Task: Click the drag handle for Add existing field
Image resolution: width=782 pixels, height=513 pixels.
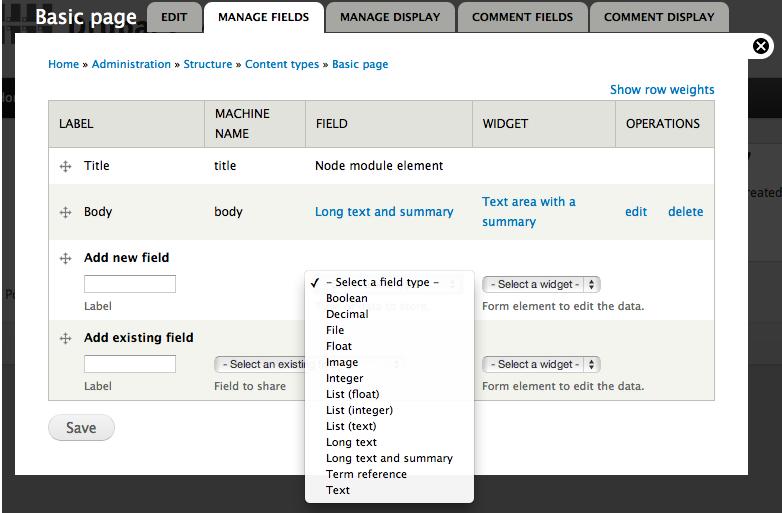Action: (x=65, y=338)
